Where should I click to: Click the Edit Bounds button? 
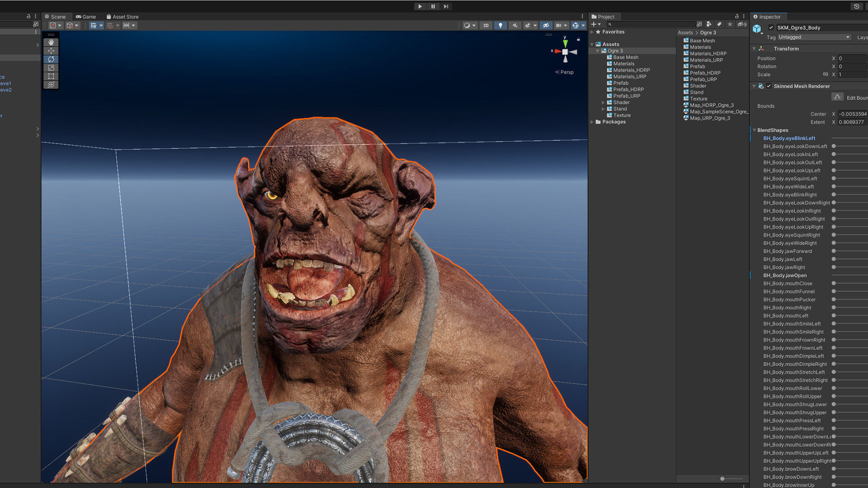coord(837,97)
